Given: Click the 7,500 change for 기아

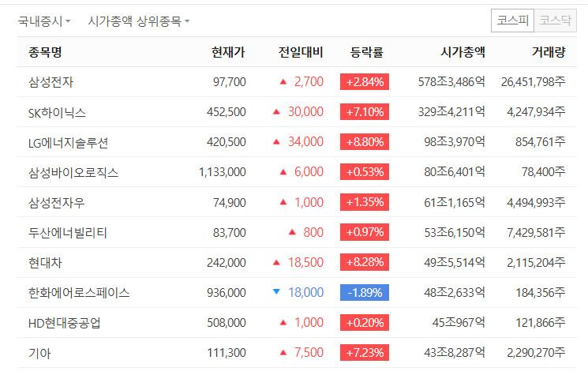Looking at the screenshot, I should point(309,352).
